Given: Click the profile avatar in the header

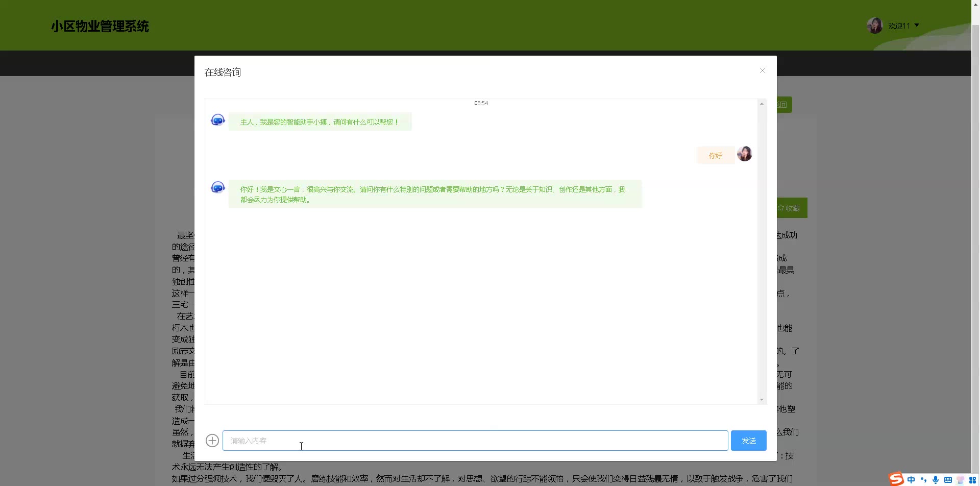Looking at the screenshot, I should pos(875,26).
